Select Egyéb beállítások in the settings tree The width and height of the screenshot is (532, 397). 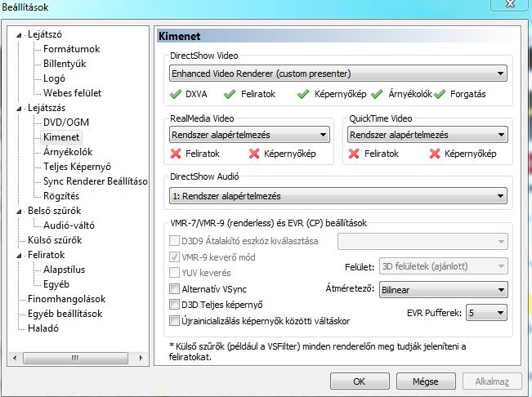65,314
